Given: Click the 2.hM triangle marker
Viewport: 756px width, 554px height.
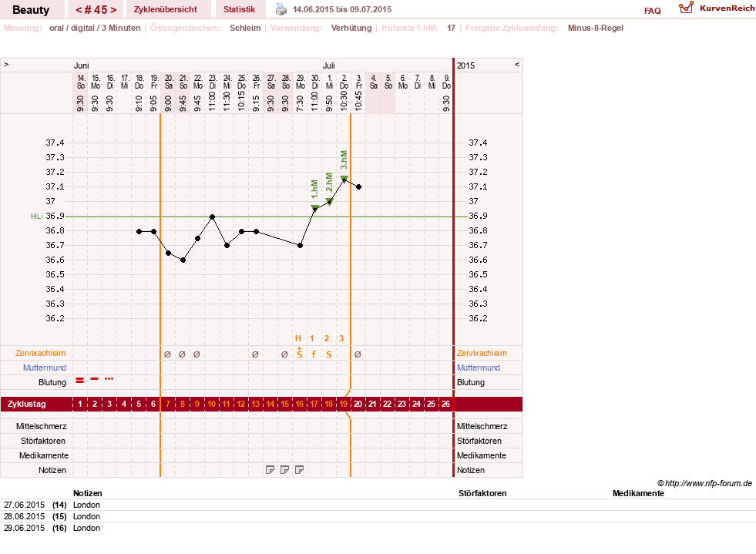Looking at the screenshot, I should point(329,201).
